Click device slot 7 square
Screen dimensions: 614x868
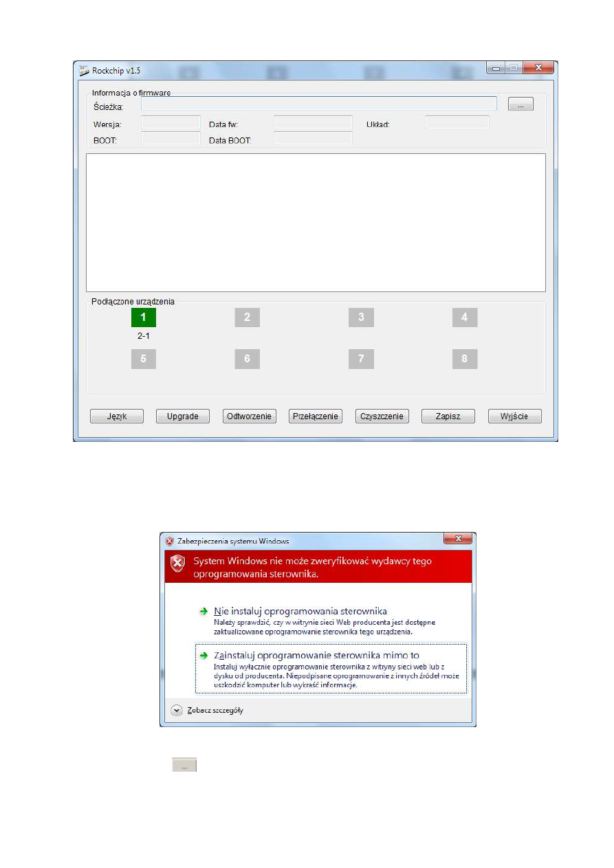[x=361, y=359]
